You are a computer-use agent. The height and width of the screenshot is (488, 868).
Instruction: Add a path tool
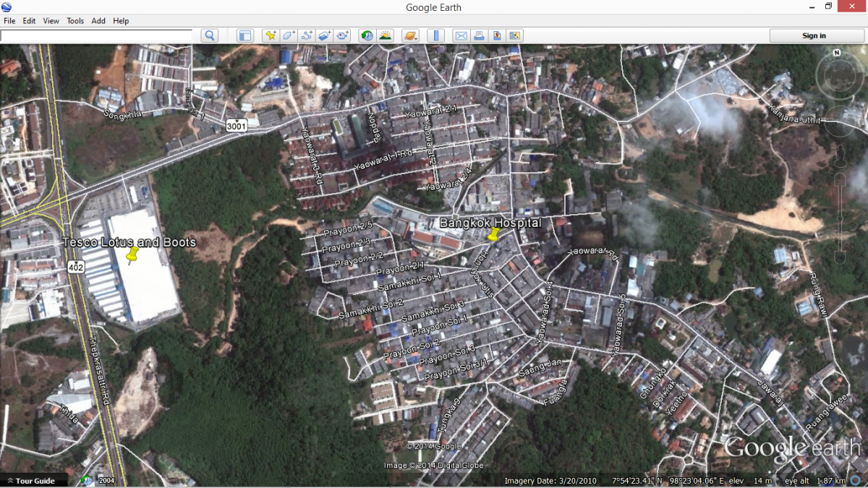(x=307, y=35)
